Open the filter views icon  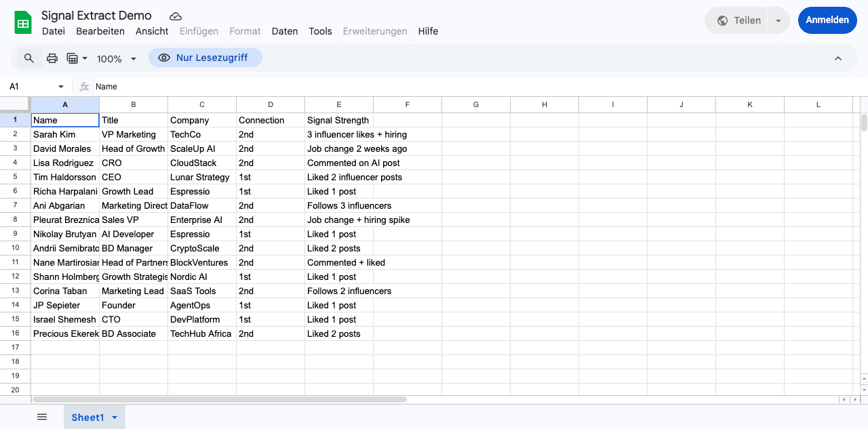pos(73,58)
